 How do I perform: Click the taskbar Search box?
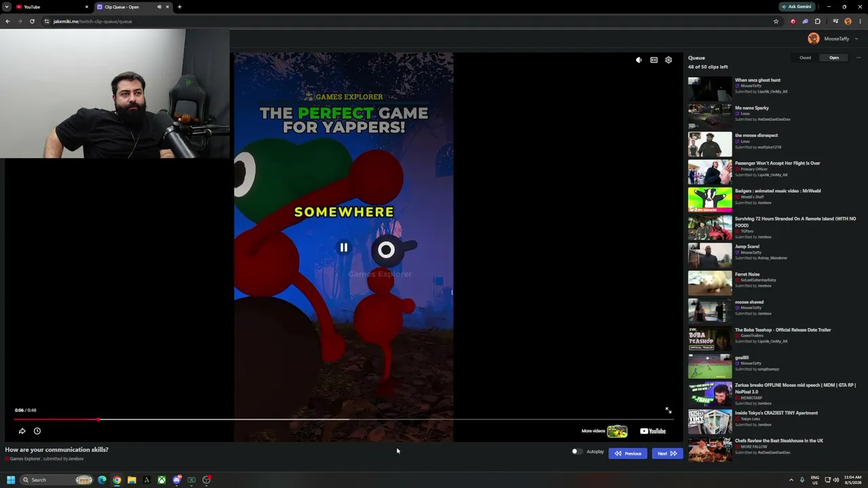pos(57,480)
